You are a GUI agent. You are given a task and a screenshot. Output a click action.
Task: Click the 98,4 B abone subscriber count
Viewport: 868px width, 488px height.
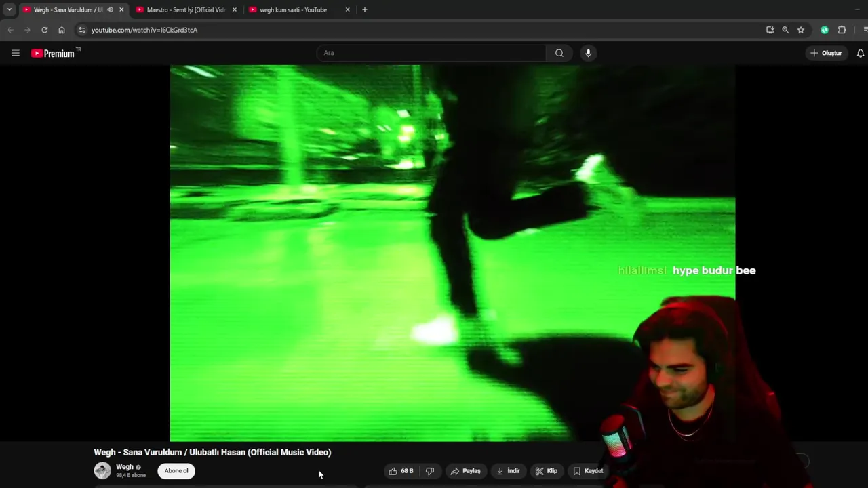(131, 476)
